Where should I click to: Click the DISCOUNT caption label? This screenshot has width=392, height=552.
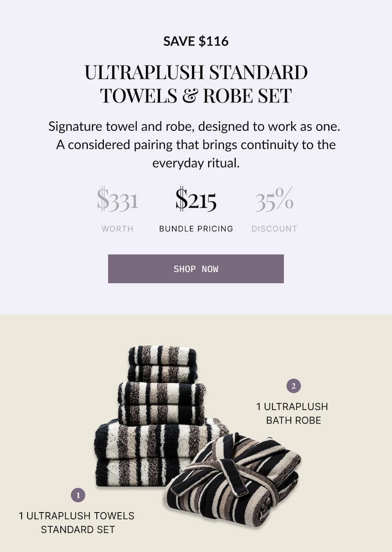pos(274,228)
